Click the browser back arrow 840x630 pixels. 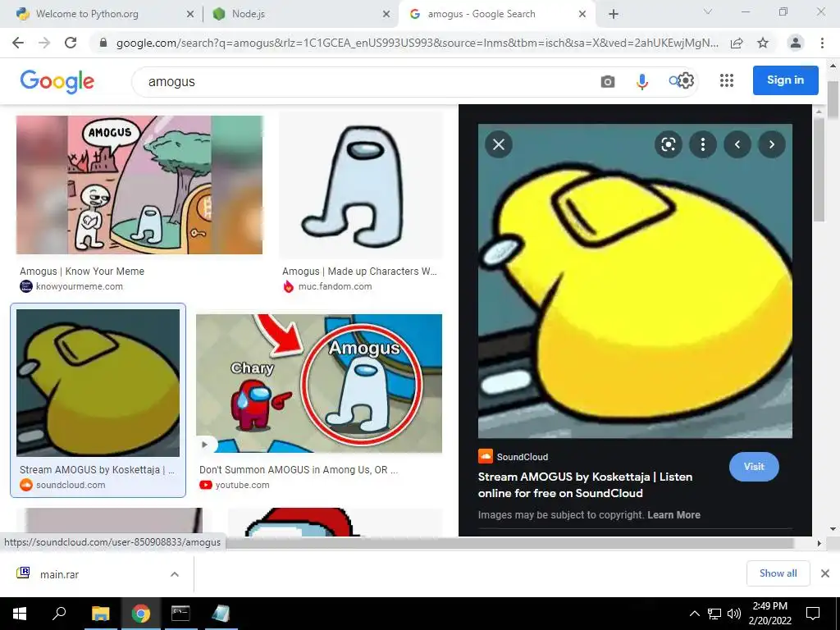click(18, 43)
